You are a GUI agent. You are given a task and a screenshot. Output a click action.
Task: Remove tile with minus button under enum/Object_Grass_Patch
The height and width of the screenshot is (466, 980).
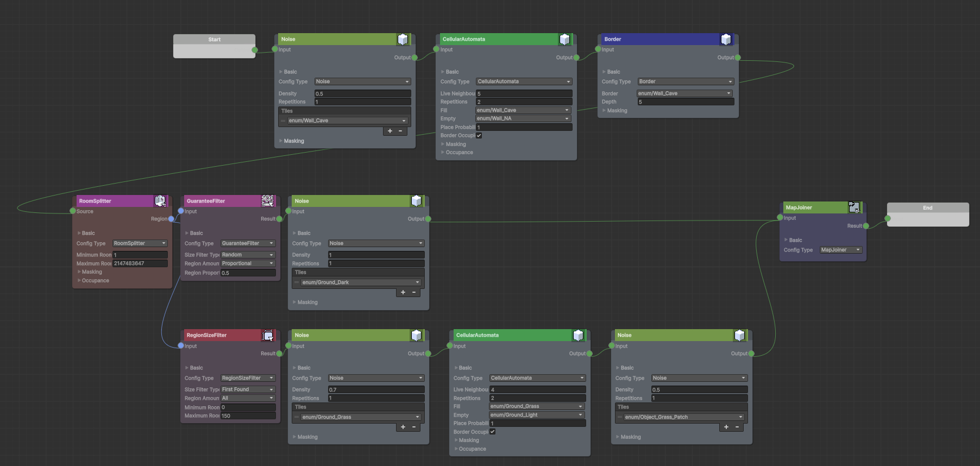(x=737, y=427)
